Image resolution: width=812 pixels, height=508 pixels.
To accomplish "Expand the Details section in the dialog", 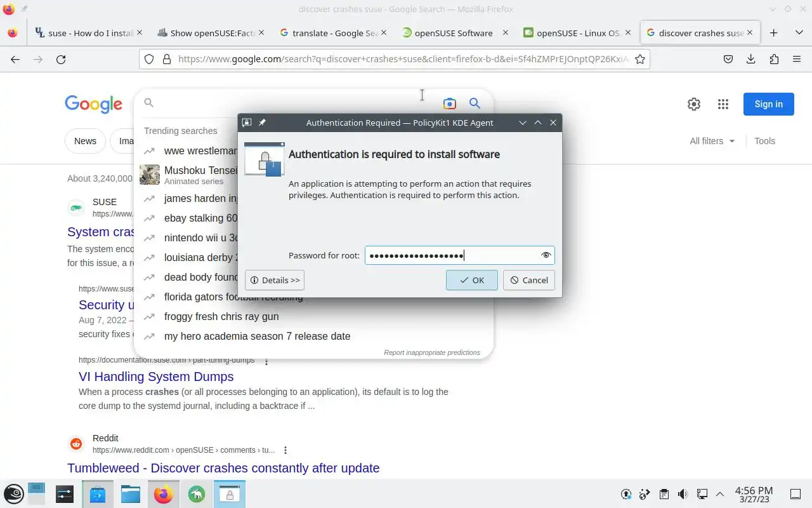I will [274, 280].
